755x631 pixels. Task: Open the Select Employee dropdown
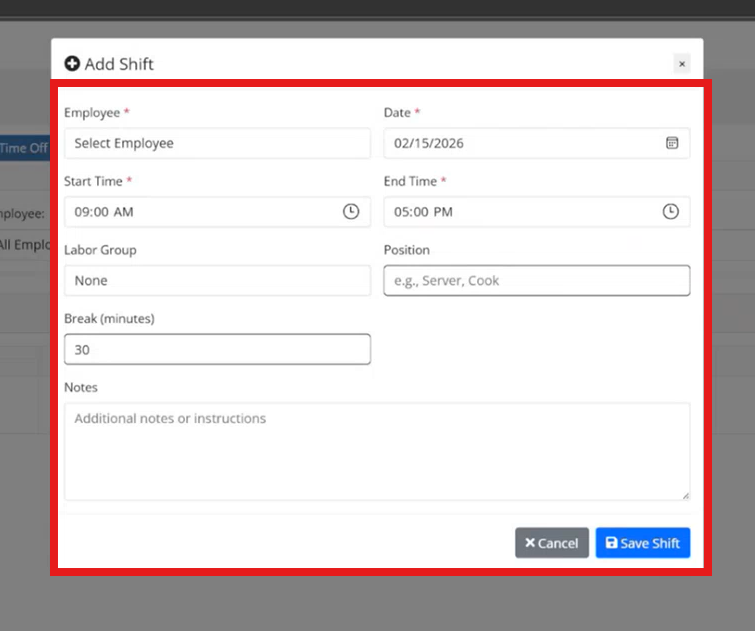217,143
